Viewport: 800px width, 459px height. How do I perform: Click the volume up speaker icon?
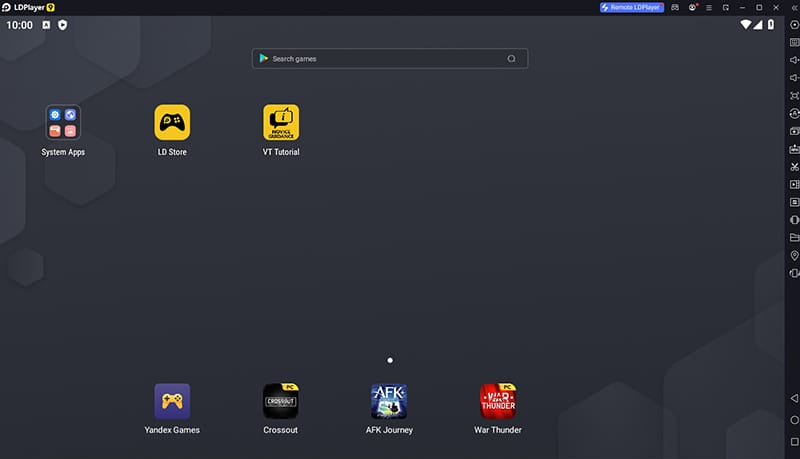pos(794,60)
